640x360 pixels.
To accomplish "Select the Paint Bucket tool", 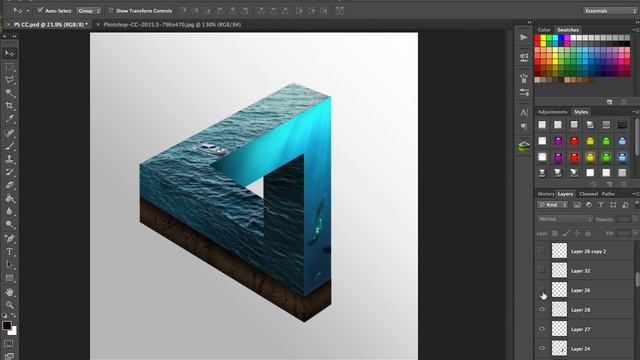I will (9, 199).
